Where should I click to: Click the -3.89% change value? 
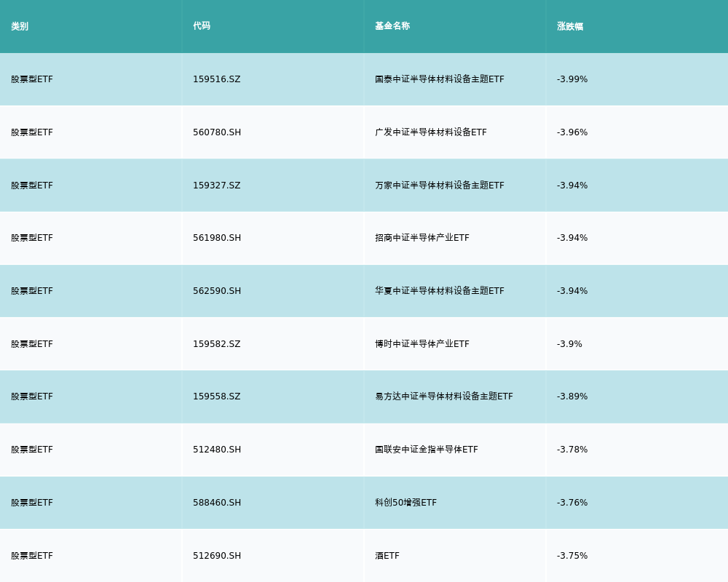pos(572,396)
